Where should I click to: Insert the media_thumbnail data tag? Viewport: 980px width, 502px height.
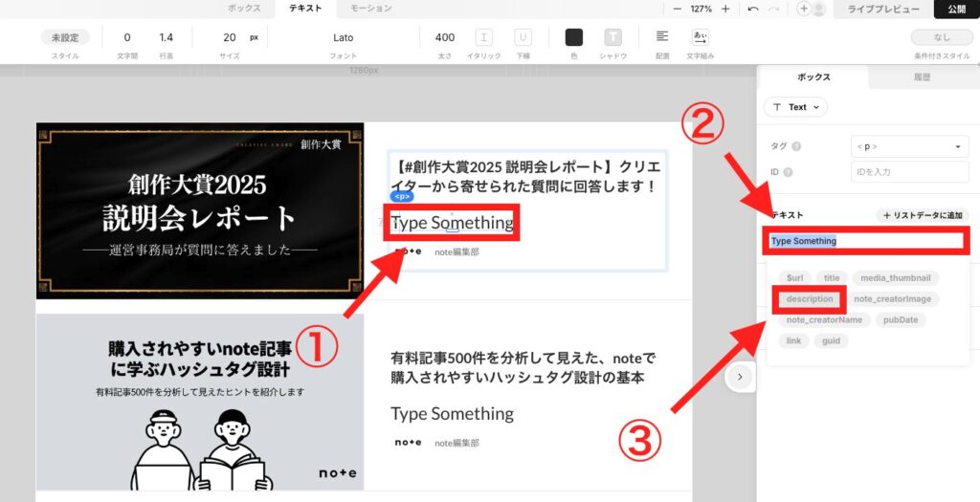pos(895,278)
